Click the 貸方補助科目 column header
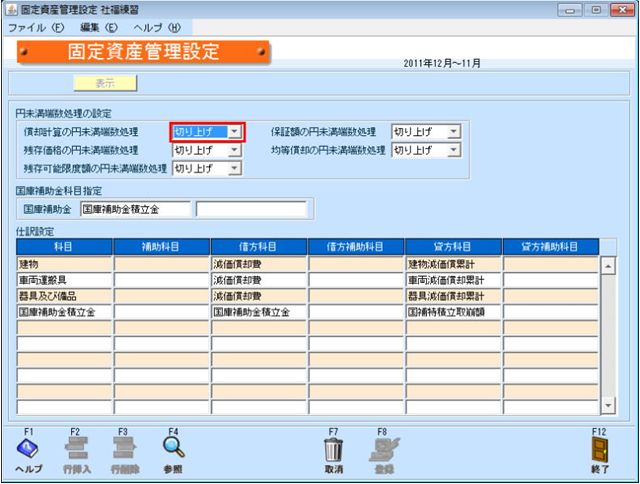The image size is (640, 484). pyautogui.click(x=551, y=246)
